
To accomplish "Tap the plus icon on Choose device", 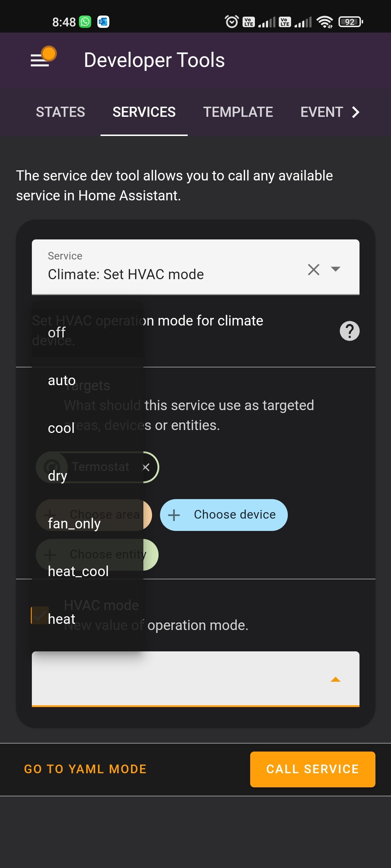I will pos(174,515).
